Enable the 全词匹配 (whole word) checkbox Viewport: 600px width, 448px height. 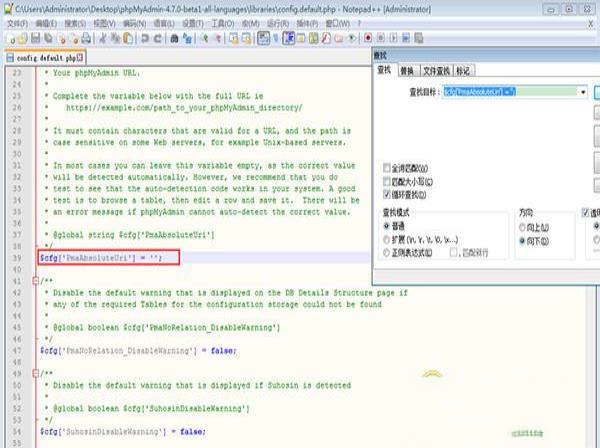point(388,169)
